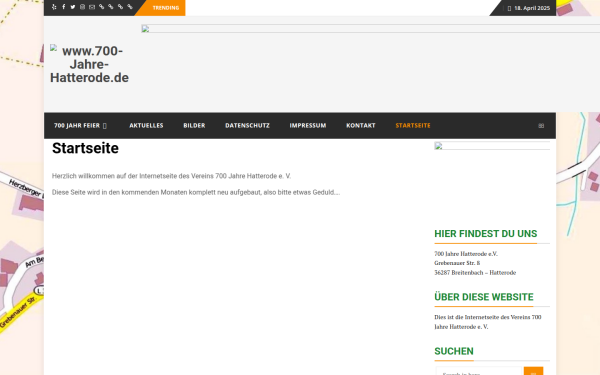Open the Yelp social icon in top bar
This screenshot has height=375, width=600.
pyautogui.click(x=54, y=7)
